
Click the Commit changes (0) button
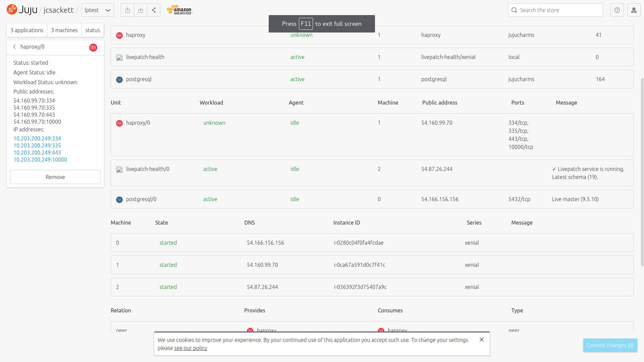[610, 345]
